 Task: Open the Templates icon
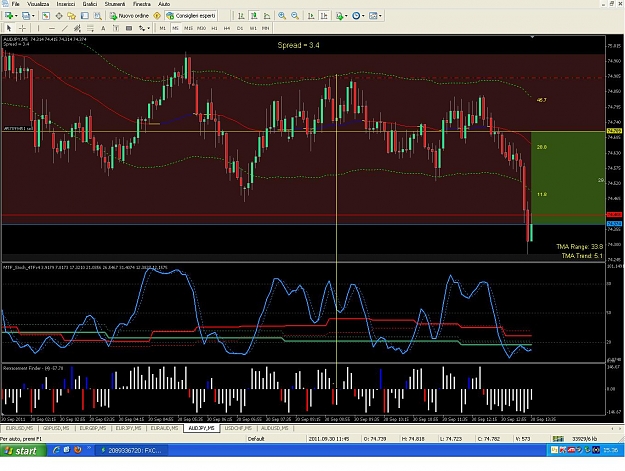373,16
